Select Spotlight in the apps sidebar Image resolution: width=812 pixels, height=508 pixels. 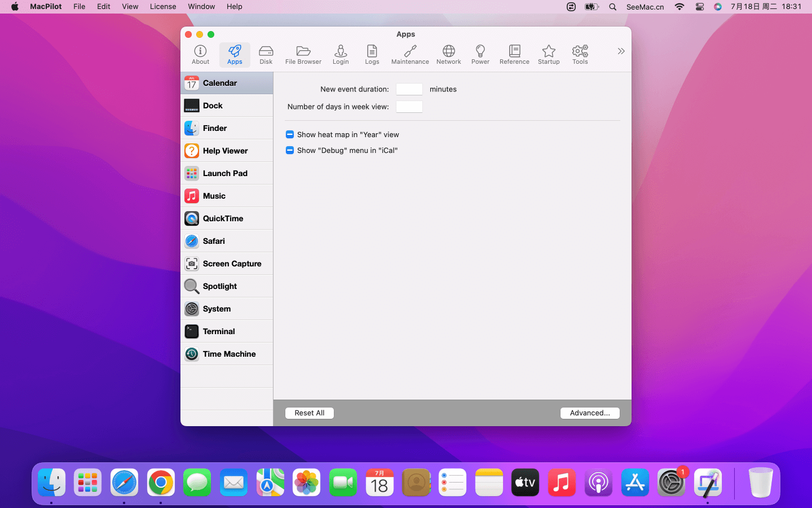(227, 286)
